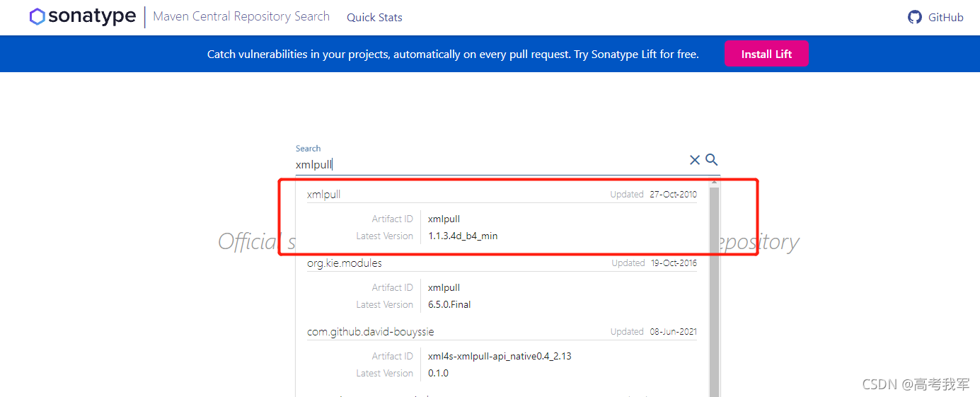Click the 27-Oct-2010 updated date
This screenshot has height=397, width=980.
tap(673, 194)
